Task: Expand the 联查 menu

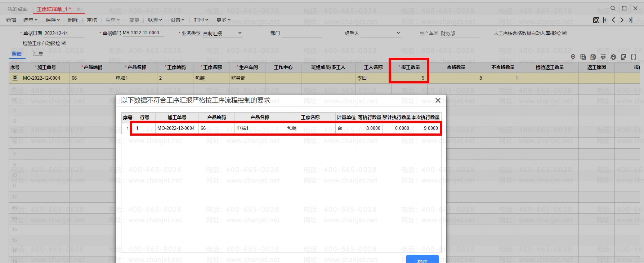Action: coord(155,20)
